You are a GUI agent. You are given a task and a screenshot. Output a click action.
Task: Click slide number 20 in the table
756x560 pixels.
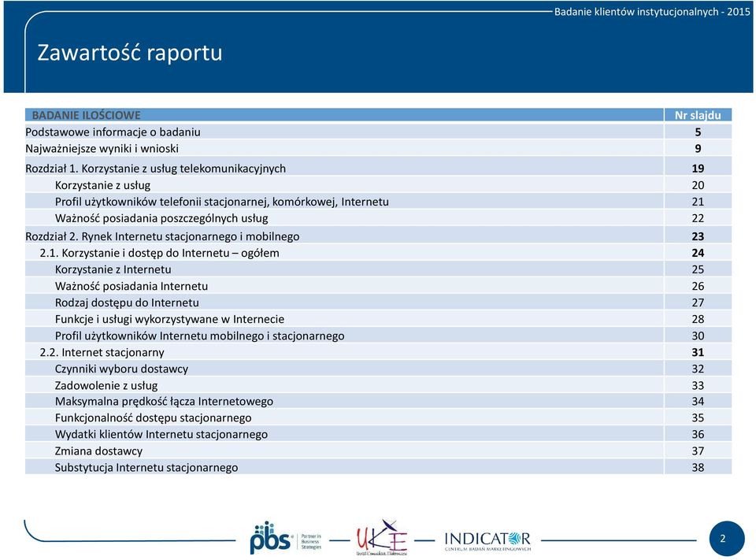coord(698,185)
